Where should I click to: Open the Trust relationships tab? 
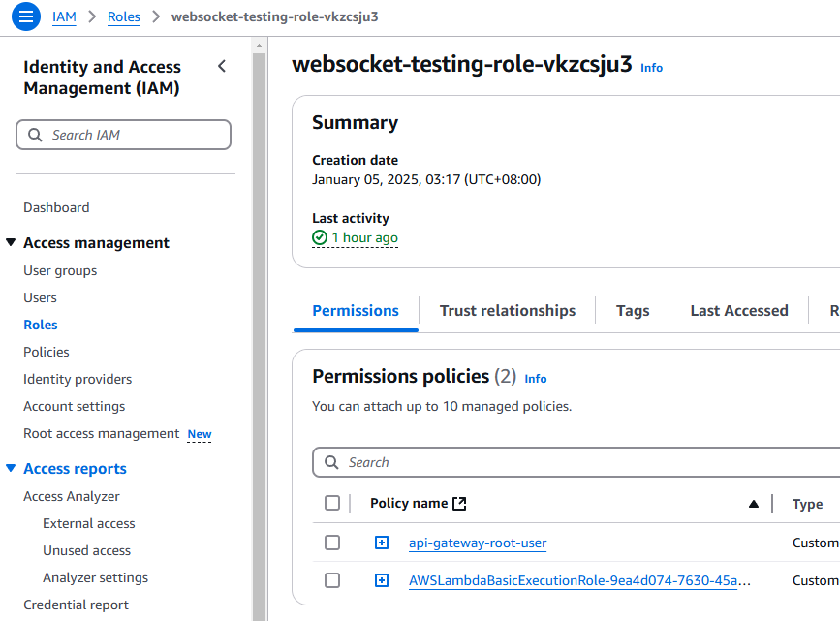coord(508,311)
